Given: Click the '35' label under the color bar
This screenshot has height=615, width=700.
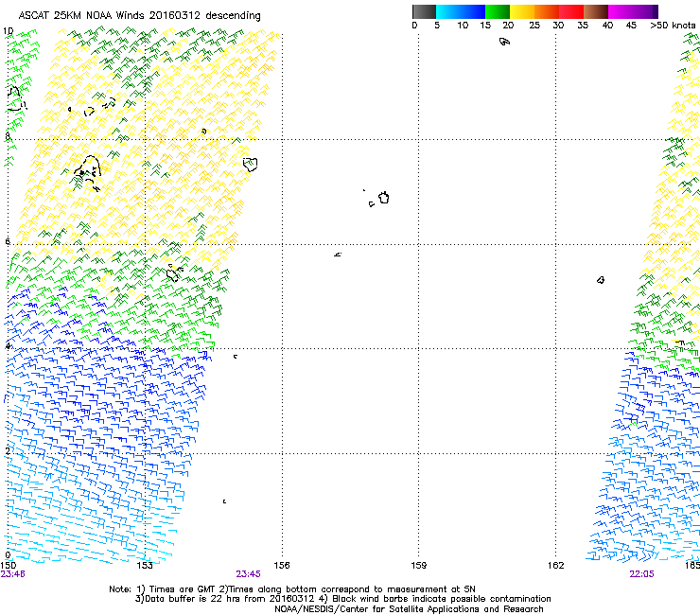Looking at the screenshot, I should (x=583, y=26).
